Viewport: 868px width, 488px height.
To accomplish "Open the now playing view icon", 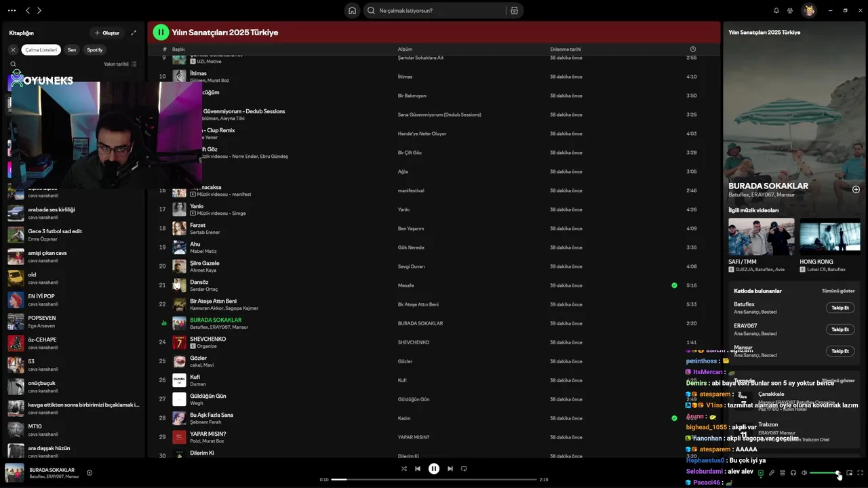I will pyautogui.click(x=761, y=473).
